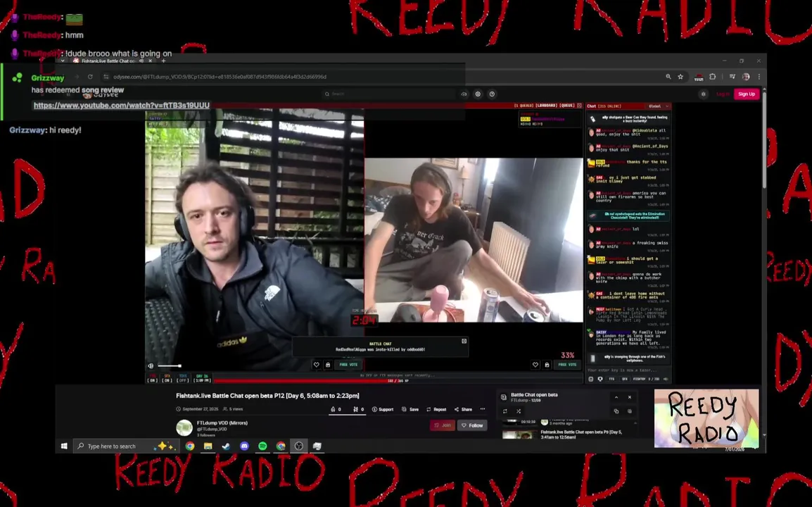Click the Odysee search field
Viewport: 812px width, 507px height.
[388, 94]
